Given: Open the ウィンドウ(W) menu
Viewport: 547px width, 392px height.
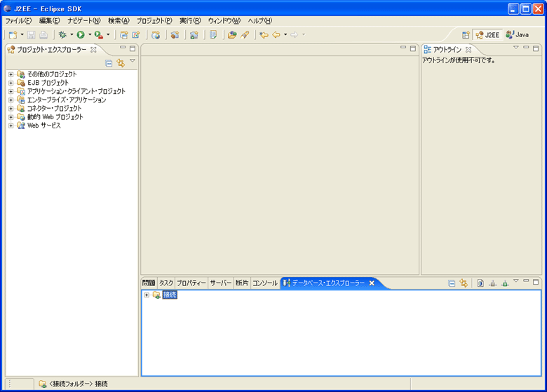Looking at the screenshot, I should point(224,20).
